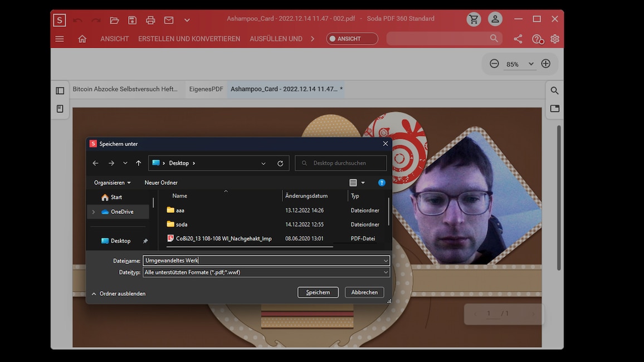Viewport: 644px width, 362px height.
Task: Send the PDF by email icon
Action: pos(169,20)
